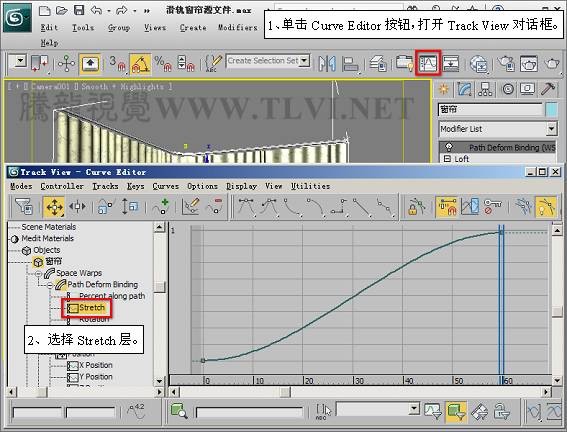Open the Group menu
Screen dimensions: 567x432
119,27
